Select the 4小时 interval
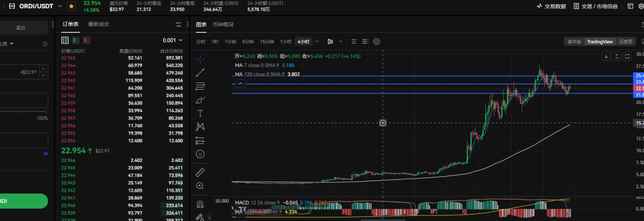 point(304,42)
